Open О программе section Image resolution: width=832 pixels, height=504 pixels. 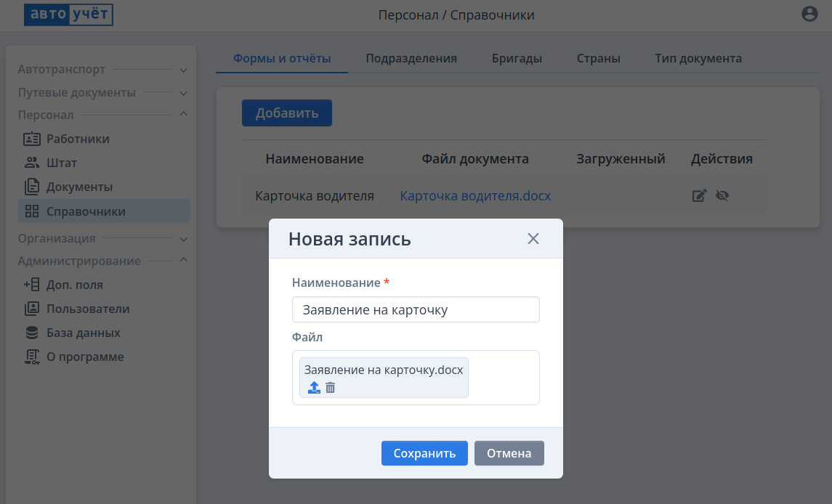85,357
